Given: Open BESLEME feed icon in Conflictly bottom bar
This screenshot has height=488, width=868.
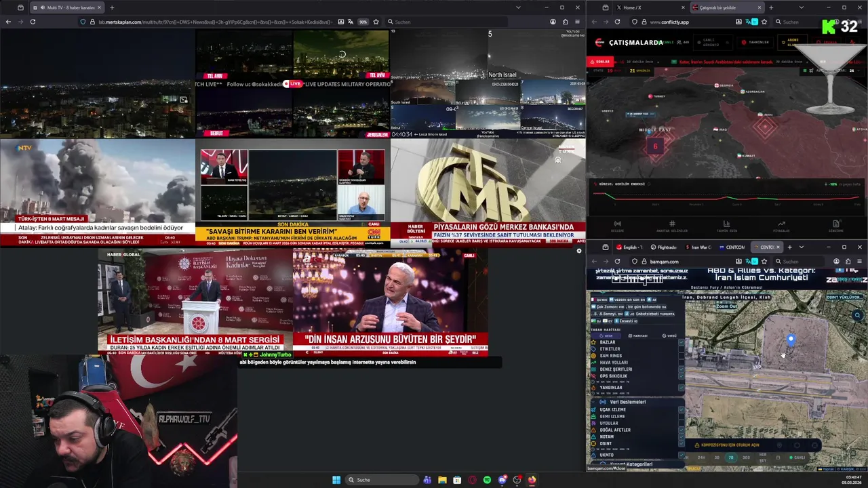Looking at the screenshot, I should 617,224.
